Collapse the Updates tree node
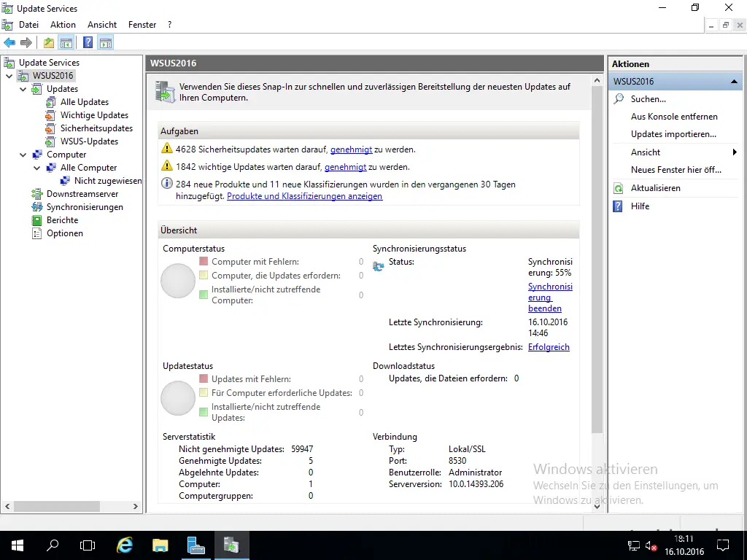Screen dimensions: 747x560 click(x=23, y=89)
